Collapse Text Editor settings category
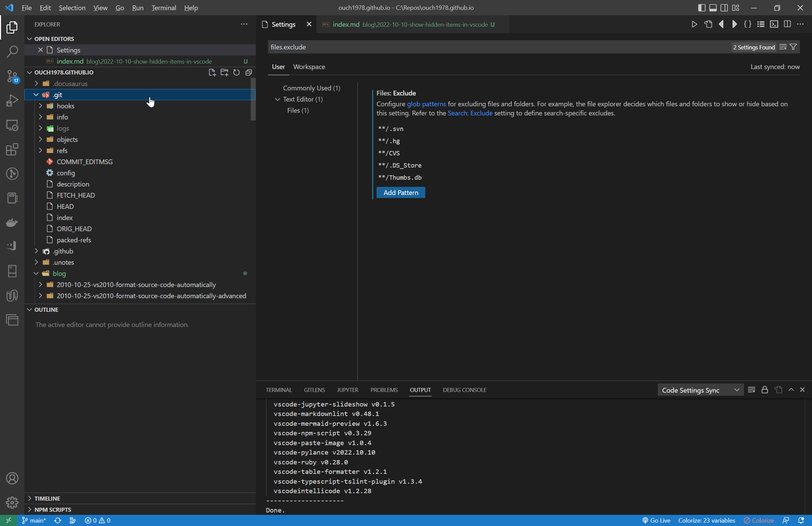This screenshot has height=526, width=812. point(278,99)
